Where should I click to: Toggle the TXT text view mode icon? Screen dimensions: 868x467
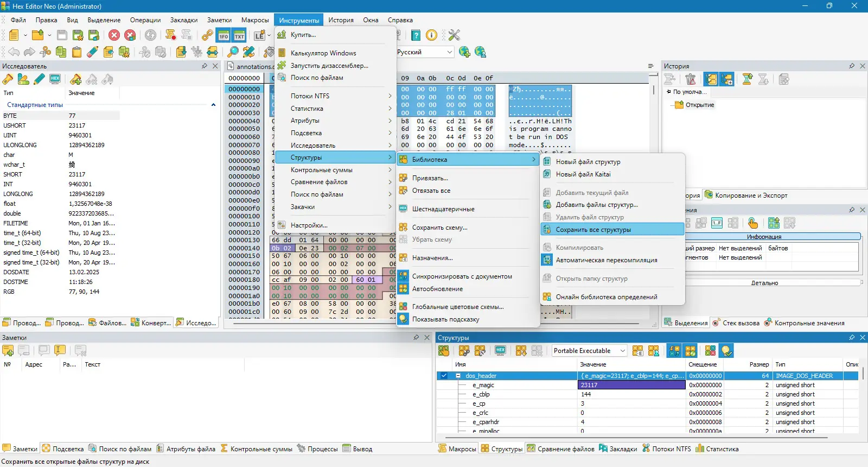click(x=239, y=35)
